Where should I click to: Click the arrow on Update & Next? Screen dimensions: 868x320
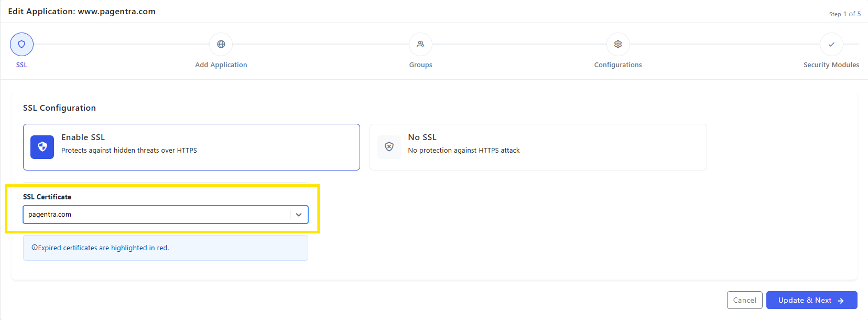(x=841, y=301)
